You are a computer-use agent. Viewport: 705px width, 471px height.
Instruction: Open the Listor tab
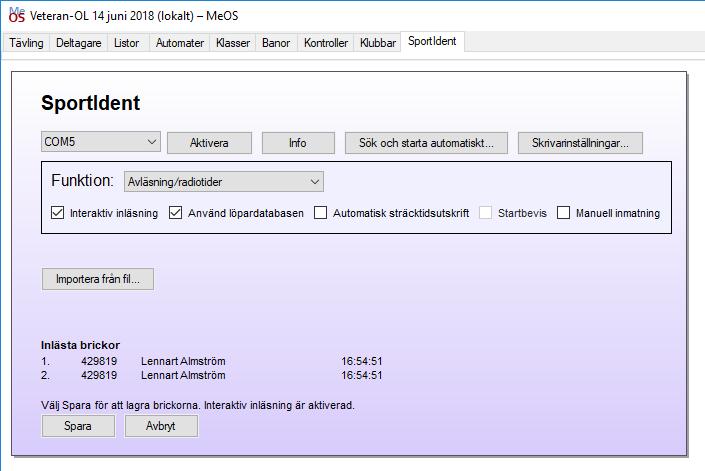pyautogui.click(x=126, y=43)
